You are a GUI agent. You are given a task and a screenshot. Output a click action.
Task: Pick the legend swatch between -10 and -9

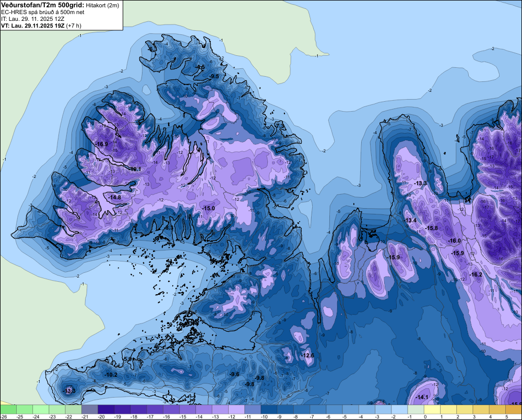(x=269, y=409)
